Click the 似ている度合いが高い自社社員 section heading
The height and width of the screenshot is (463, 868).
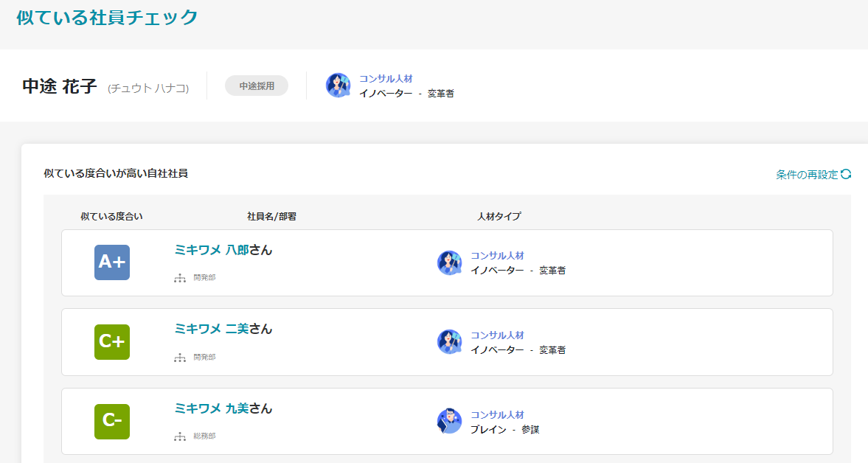[116, 174]
